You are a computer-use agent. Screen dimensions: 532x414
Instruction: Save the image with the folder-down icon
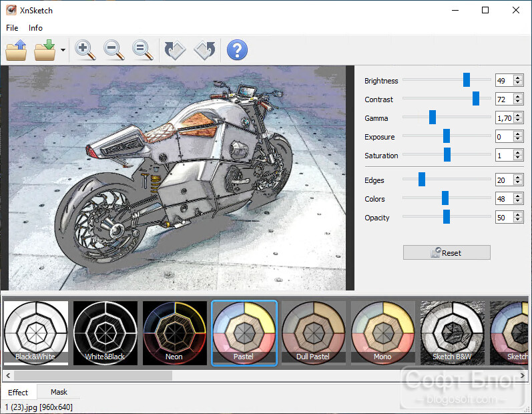coord(45,50)
